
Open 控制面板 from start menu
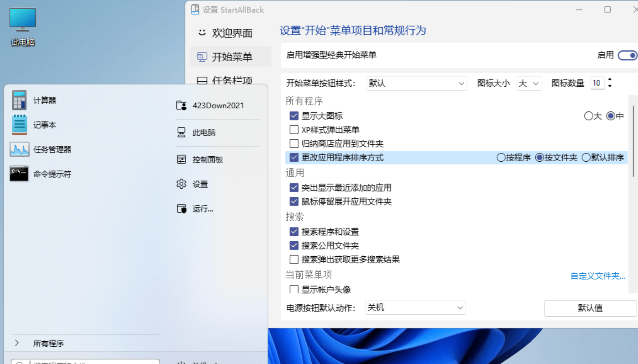point(208,159)
